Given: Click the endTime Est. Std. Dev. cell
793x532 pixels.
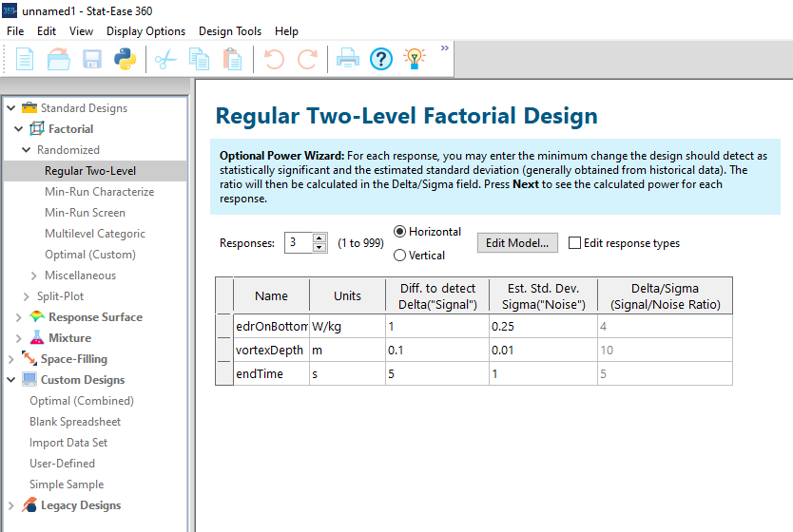Looking at the screenshot, I should [x=543, y=374].
